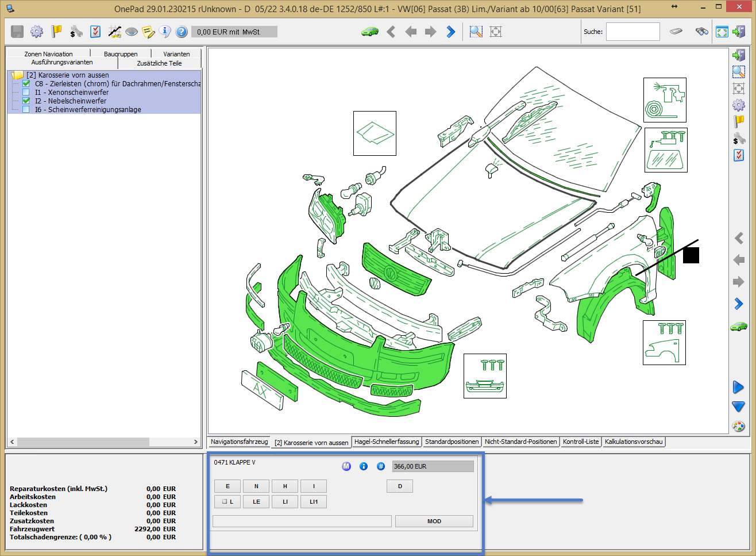Image resolution: width=756 pixels, height=556 pixels.
Task: Select the green radiator grille in diagram
Action: pyautogui.click(x=395, y=269)
